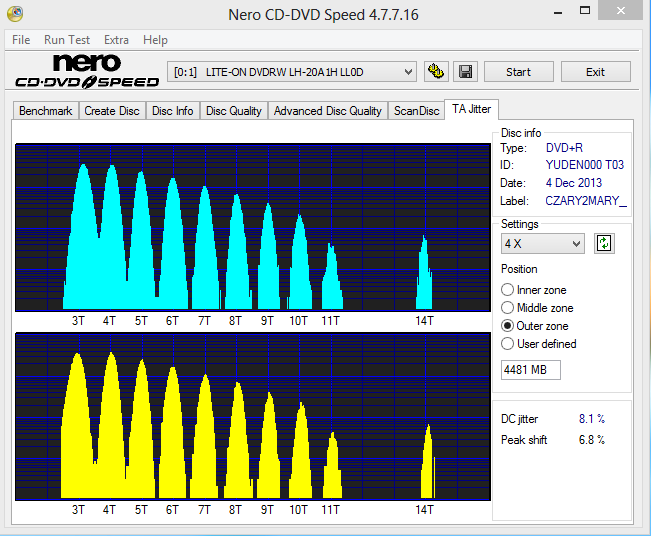Image resolution: width=651 pixels, height=536 pixels.
Task: Click the options (tools) icon next to drive selector
Action: point(436,72)
